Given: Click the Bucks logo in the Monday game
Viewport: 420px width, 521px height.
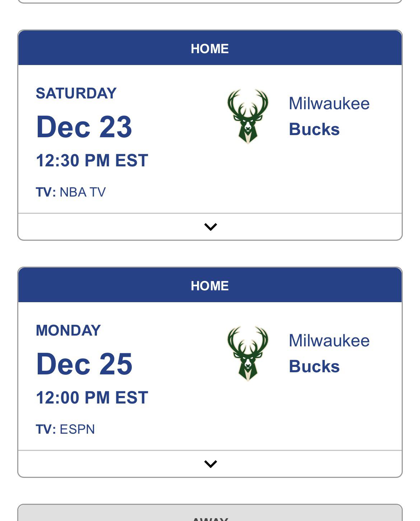Looking at the screenshot, I should pyautogui.click(x=248, y=354).
